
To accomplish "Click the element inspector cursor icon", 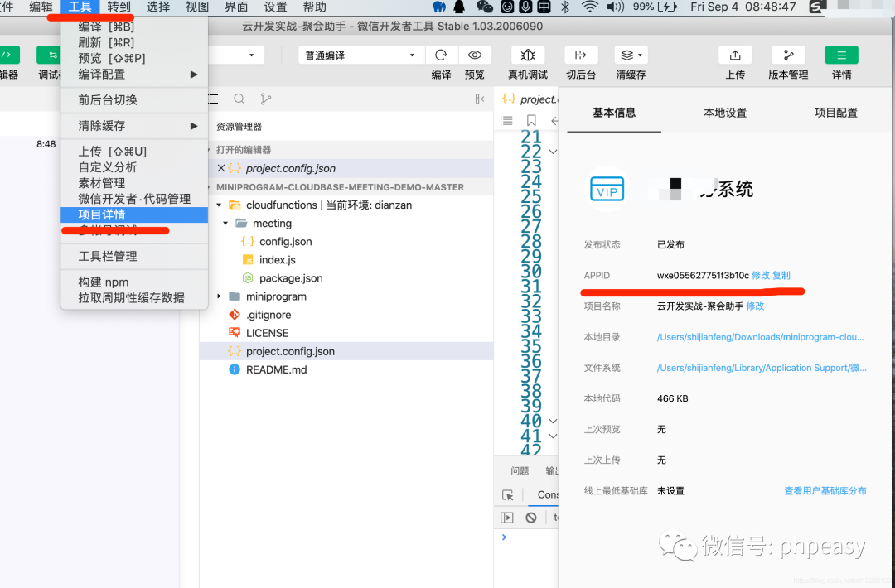I will (x=508, y=495).
